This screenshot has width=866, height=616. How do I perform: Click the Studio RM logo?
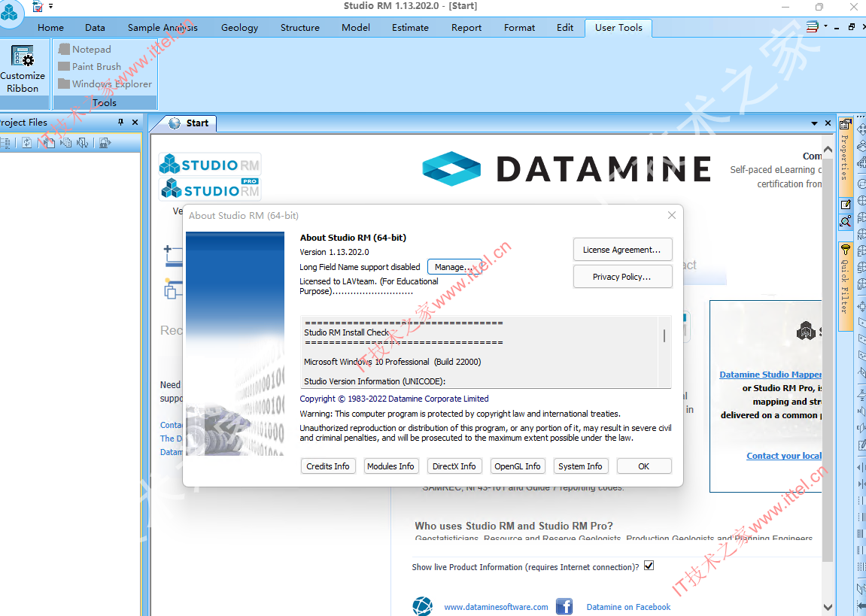210,164
